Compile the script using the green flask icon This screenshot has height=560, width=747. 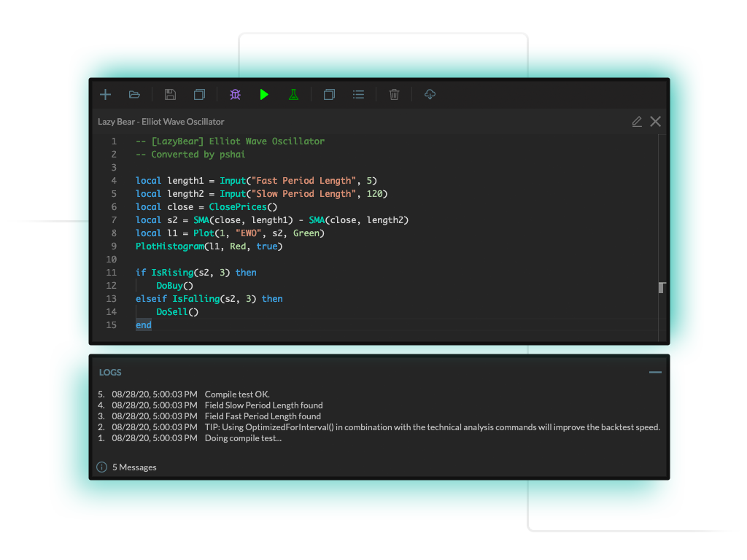[x=293, y=94]
